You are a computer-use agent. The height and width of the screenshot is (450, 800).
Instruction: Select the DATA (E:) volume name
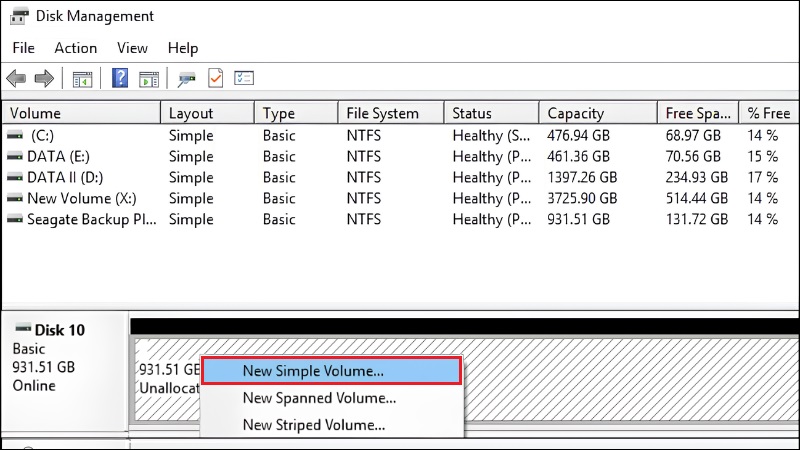pos(58,157)
